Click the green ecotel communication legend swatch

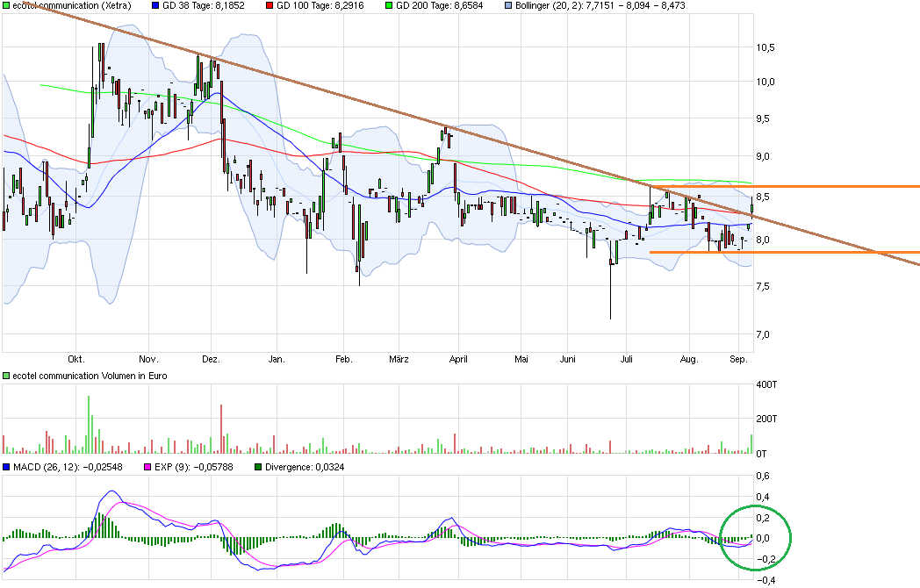(6, 5)
